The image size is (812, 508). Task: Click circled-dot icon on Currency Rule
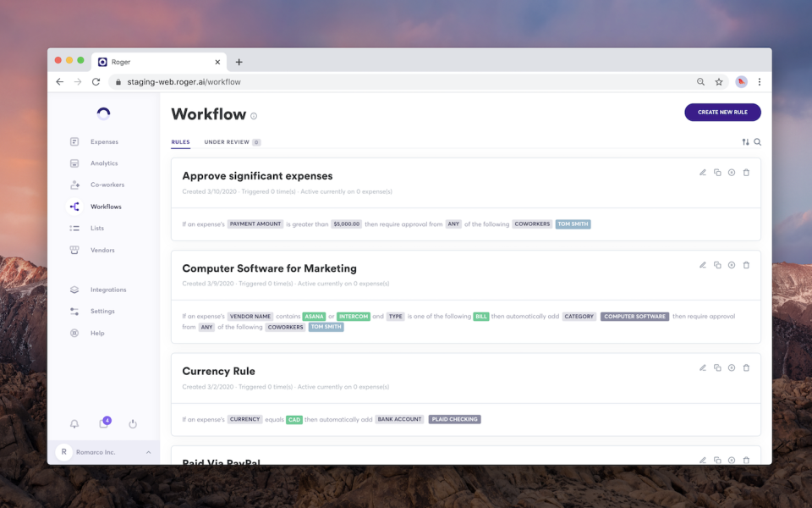pyautogui.click(x=732, y=367)
